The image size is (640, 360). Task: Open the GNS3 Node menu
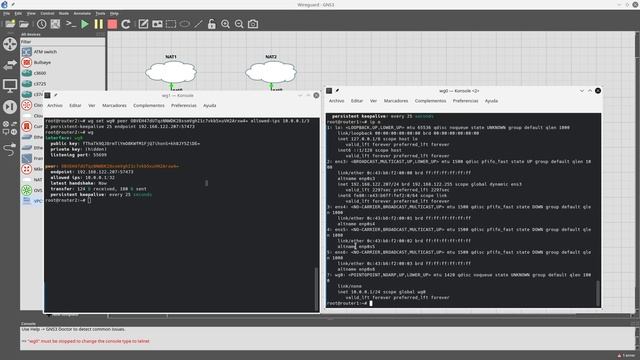tap(64, 13)
